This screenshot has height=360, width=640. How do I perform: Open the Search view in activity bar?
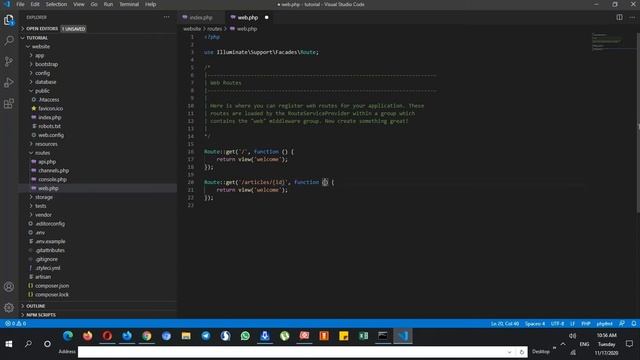point(9,40)
